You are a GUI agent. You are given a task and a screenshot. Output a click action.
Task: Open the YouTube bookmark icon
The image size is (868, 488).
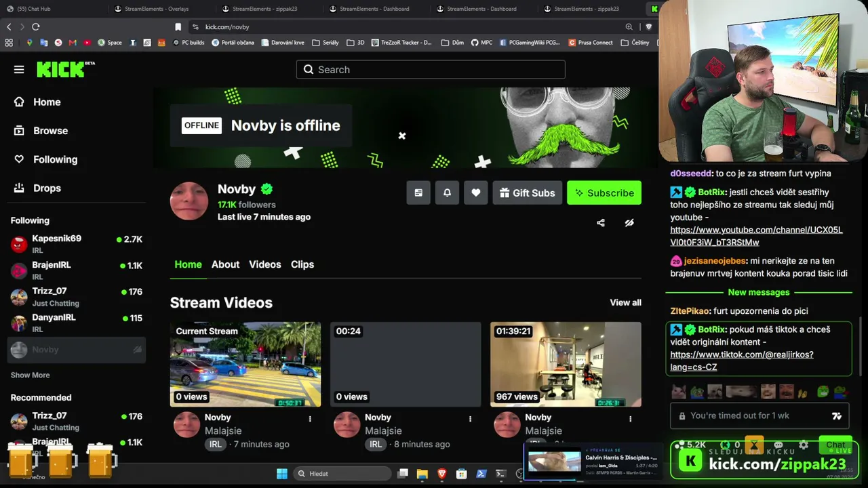pyautogui.click(x=87, y=42)
